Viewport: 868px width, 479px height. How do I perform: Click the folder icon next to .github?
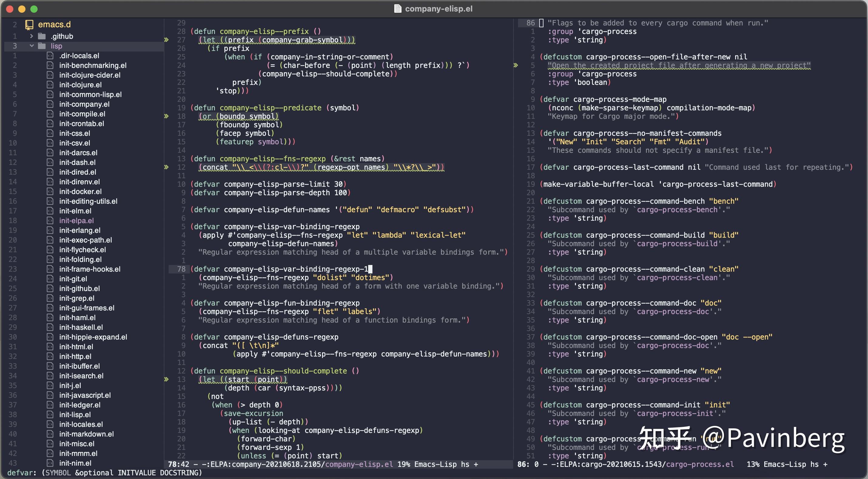tap(41, 36)
